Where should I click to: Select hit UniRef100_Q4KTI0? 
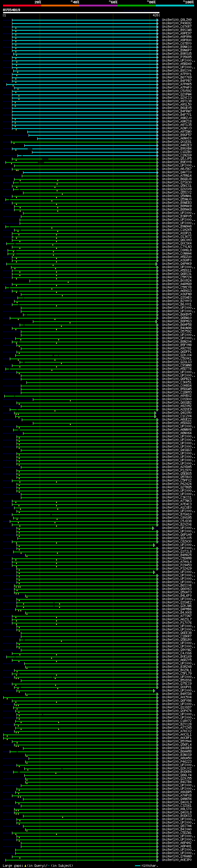[177, 172]
